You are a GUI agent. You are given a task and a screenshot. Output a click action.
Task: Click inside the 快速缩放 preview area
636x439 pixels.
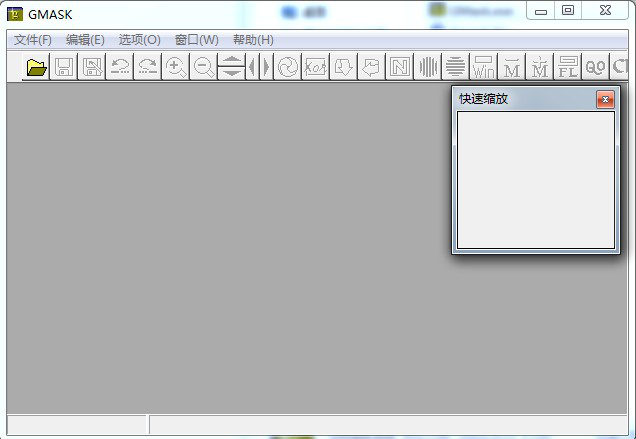pos(536,180)
